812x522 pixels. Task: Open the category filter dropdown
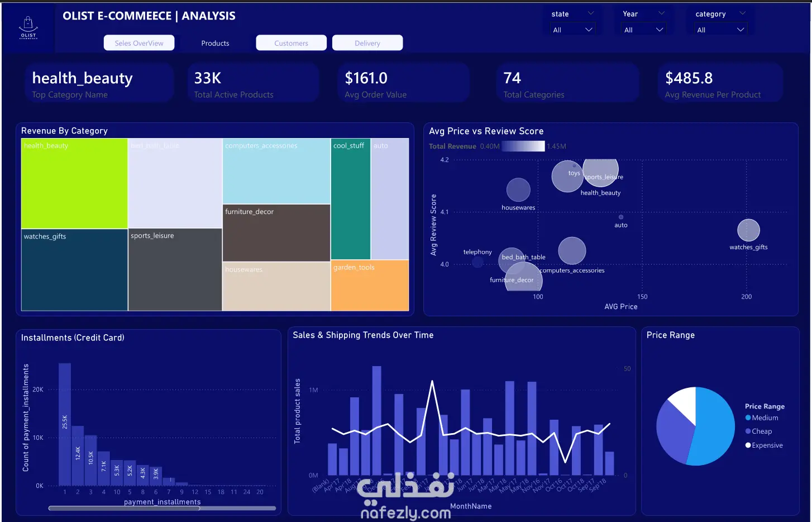coord(720,30)
